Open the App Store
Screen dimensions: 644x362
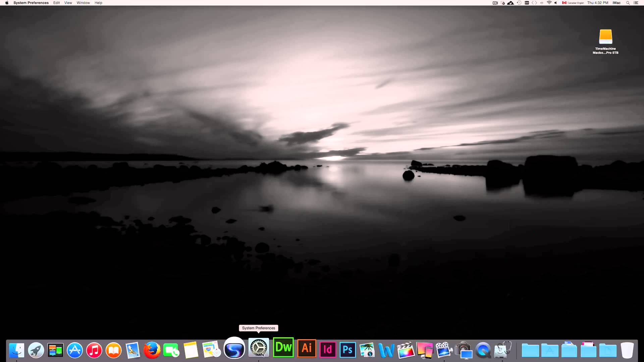(74, 349)
